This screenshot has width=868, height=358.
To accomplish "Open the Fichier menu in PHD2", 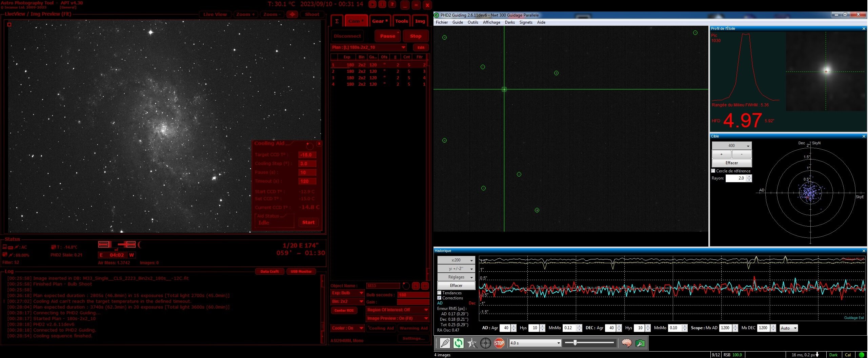I will click(442, 22).
